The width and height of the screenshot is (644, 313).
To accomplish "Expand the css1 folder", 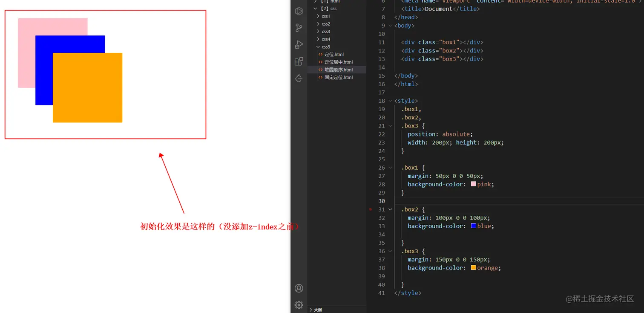I will [x=318, y=16].
